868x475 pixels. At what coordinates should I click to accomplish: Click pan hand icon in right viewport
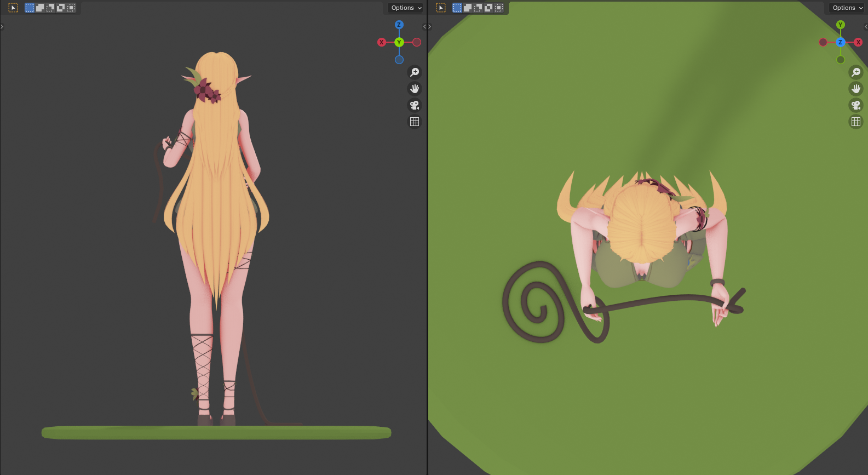pyautogui.click(x=855, y=89)
